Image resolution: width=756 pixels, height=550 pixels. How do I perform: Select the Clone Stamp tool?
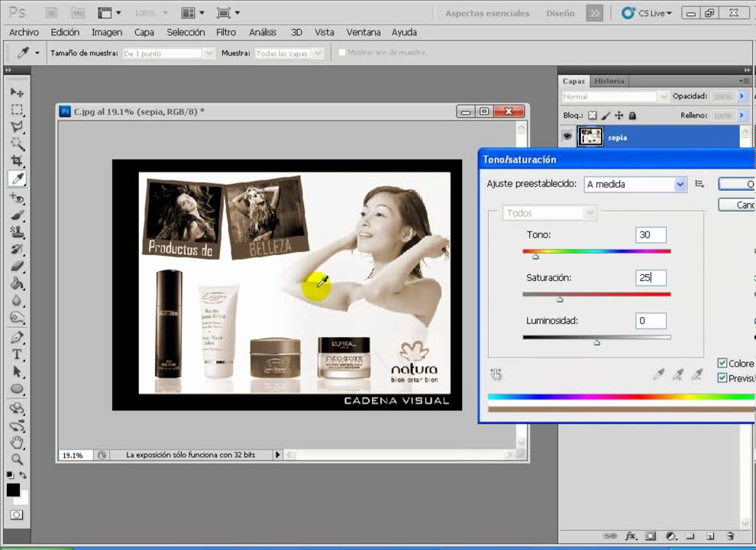click(x=17, y=232)
